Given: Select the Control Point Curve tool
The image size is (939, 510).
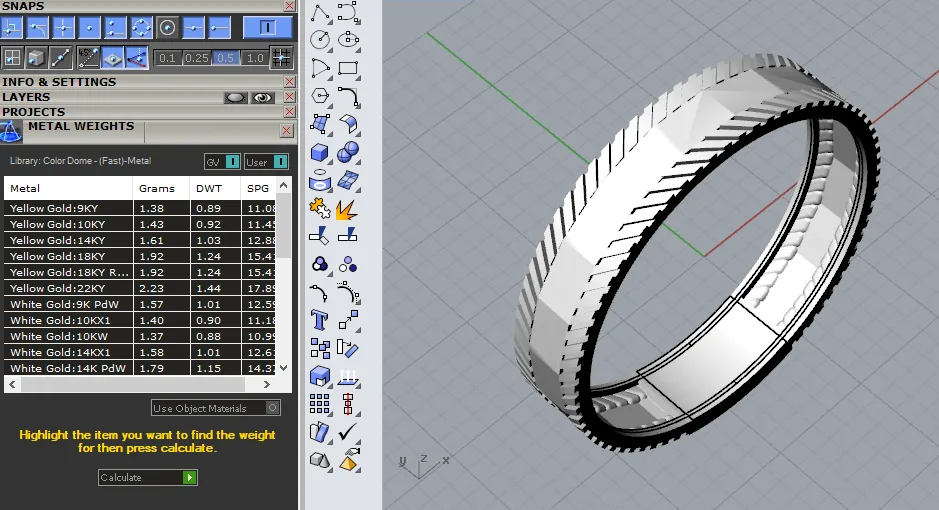Looking at the screenshot, I should tap(349, 13).
